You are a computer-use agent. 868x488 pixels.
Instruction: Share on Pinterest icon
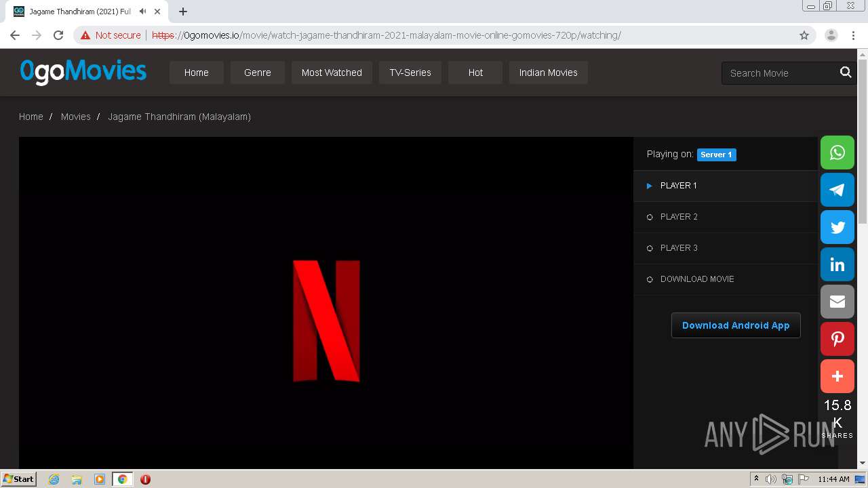click(837, 339)
